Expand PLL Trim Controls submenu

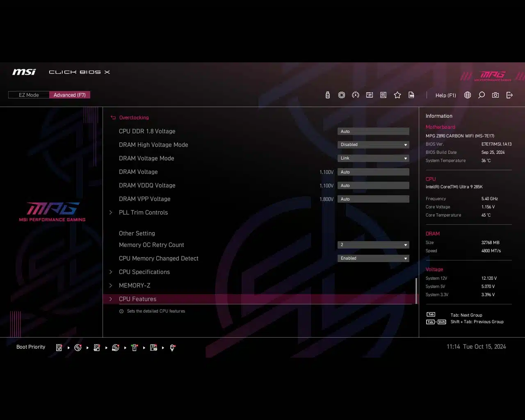tap(143, 212)
